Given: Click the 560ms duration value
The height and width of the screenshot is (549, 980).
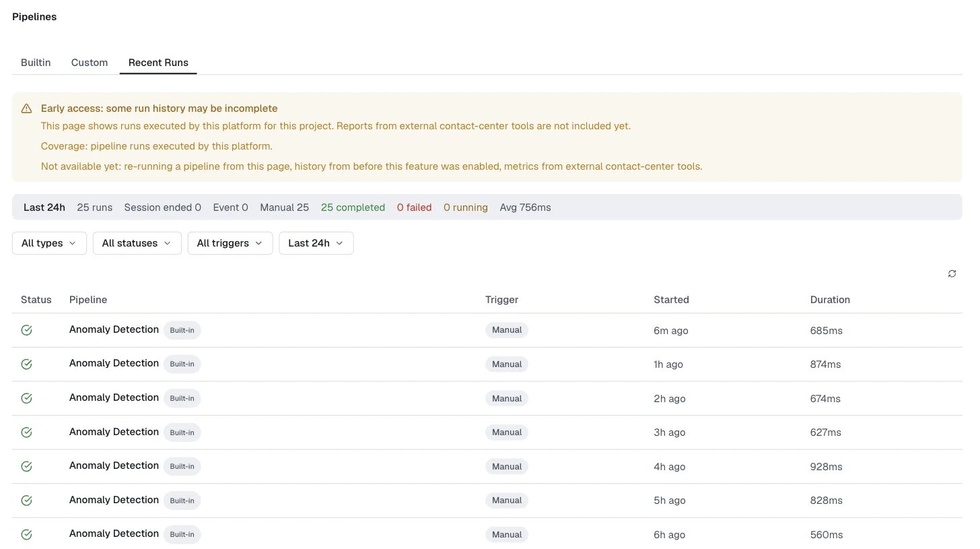Looking at the screenshot, I should point(827,535).
